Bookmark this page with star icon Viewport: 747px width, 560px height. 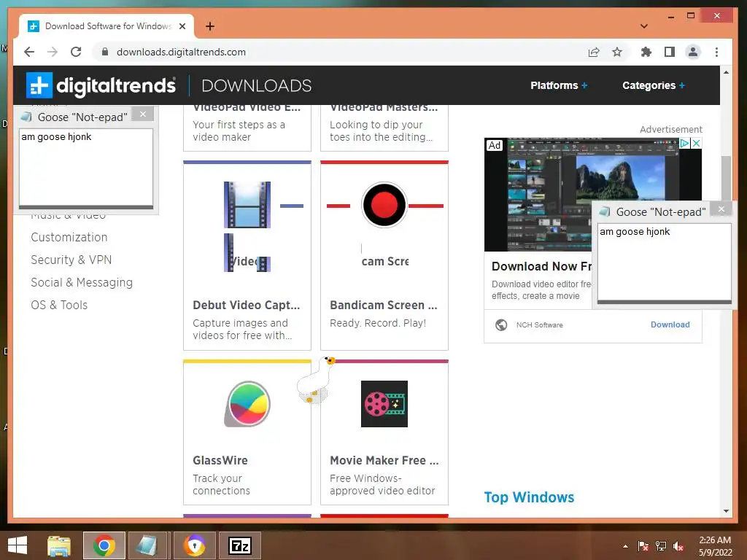(x=617, y=52)
